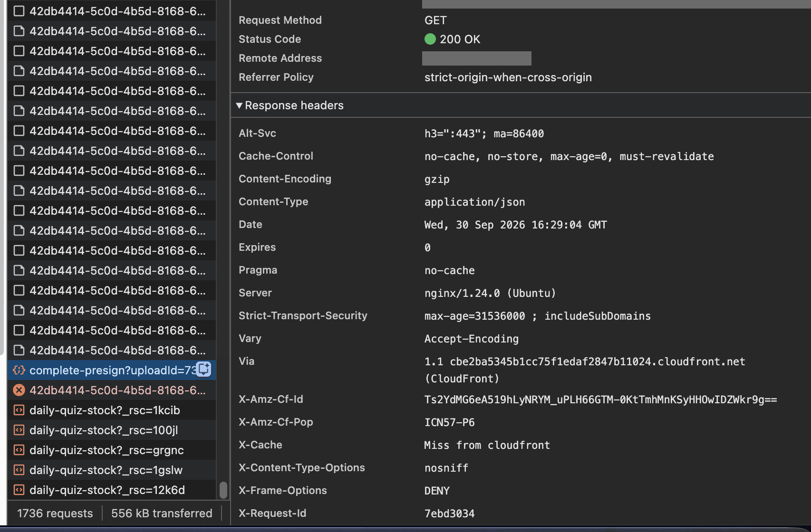Click the Date header value Wed, 30 Sep 2026
Viewport: 811px width, 532px height.
point(515,225)
